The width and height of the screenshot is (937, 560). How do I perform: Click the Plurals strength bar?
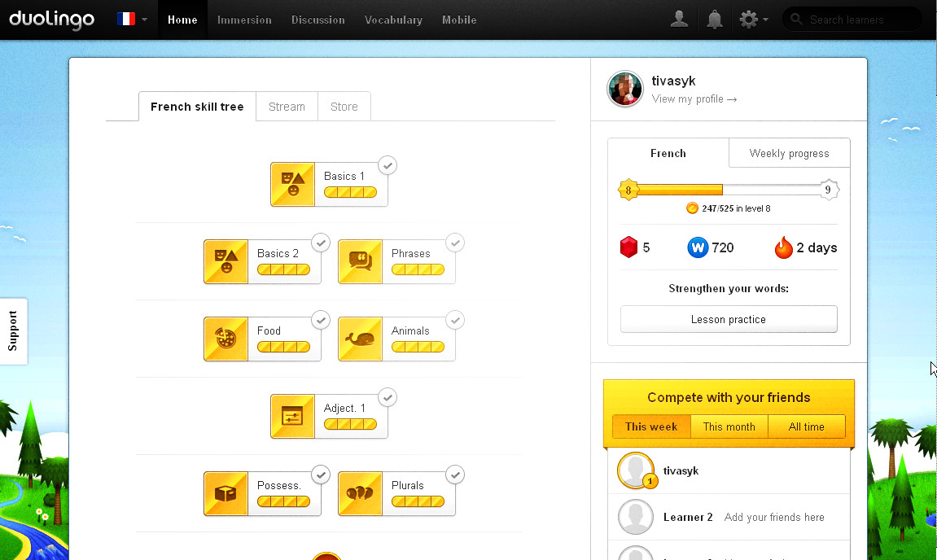(x=418, y=501)
